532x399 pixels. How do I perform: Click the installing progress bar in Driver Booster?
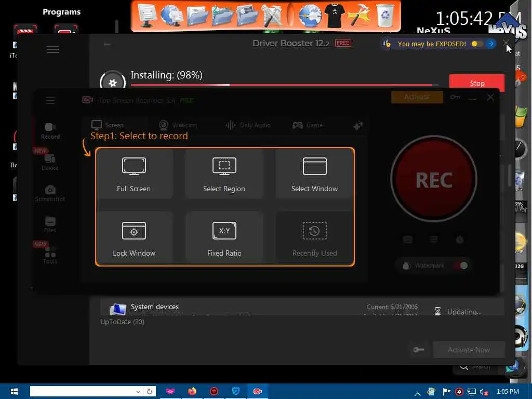(x=284, y=85)
